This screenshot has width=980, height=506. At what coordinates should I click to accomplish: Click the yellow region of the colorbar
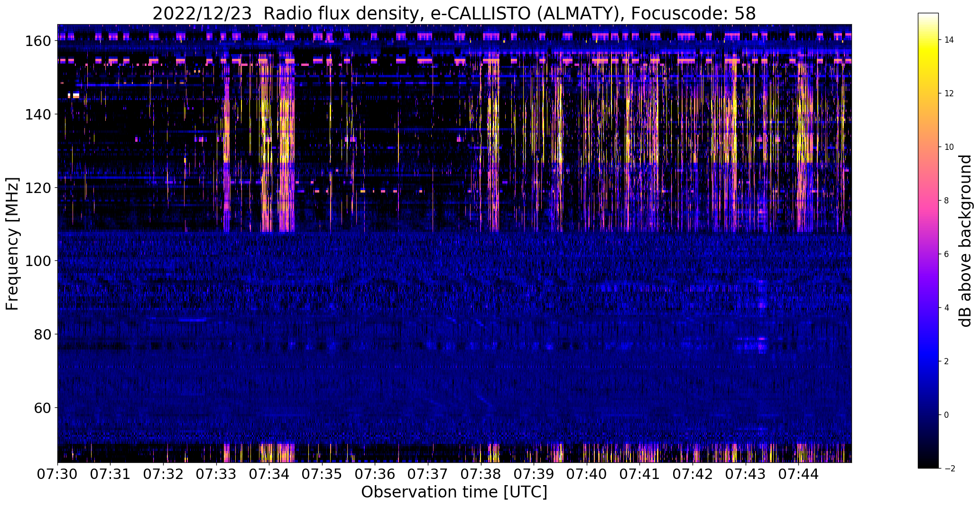click(928, 55)
